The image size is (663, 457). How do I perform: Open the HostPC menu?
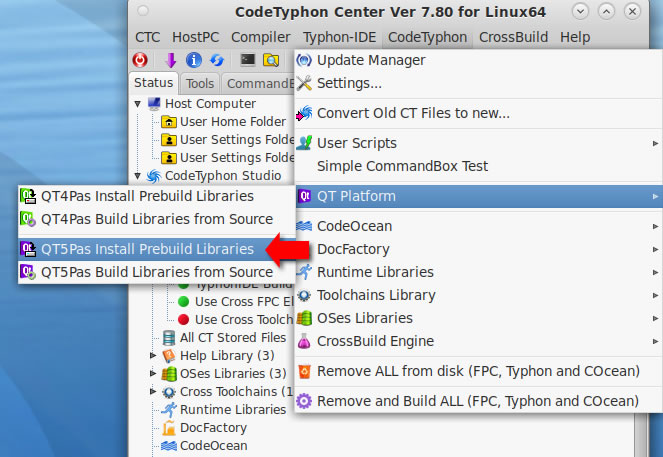[195, 37]
